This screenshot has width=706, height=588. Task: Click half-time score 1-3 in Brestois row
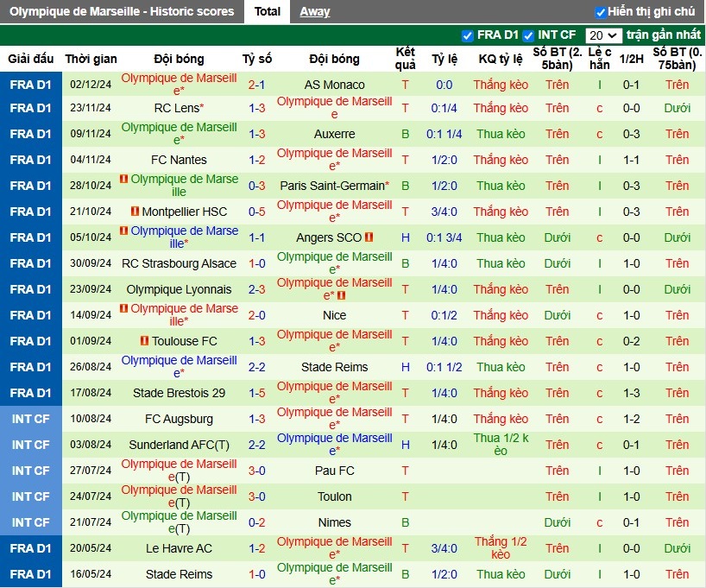point(631,393)
